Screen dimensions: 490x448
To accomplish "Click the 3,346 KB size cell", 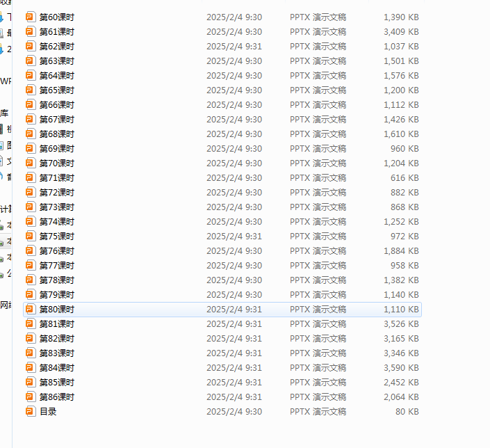I will pyautogui.click(x=401, y=353).
